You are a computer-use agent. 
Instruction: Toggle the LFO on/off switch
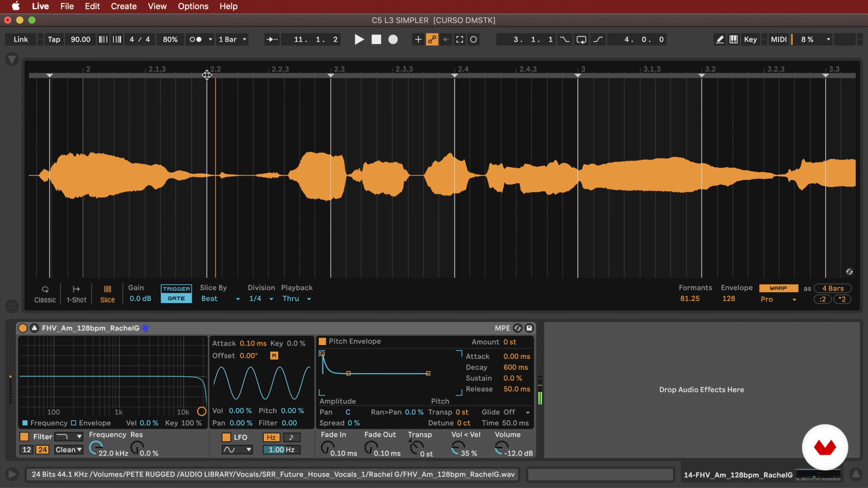(226, 437)
